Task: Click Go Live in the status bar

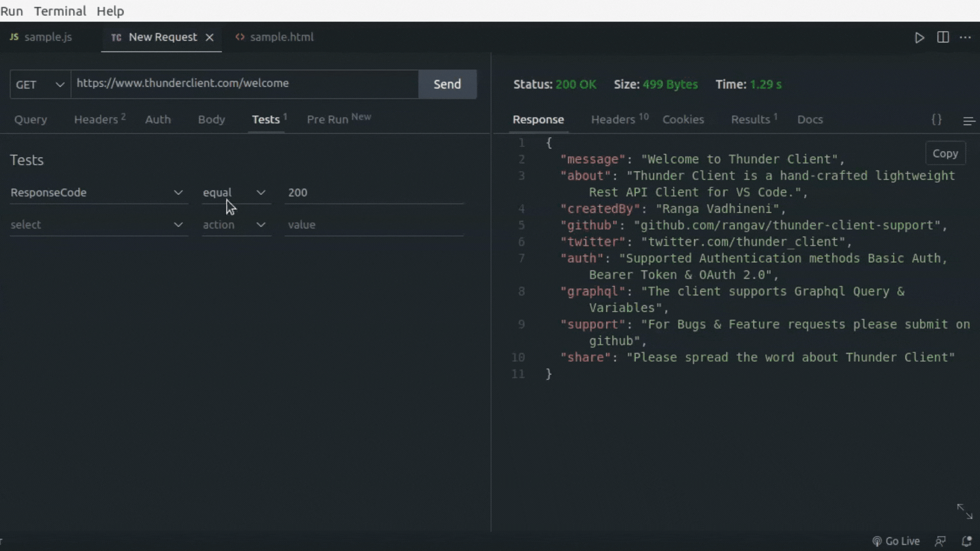Action: coord(896,541)
